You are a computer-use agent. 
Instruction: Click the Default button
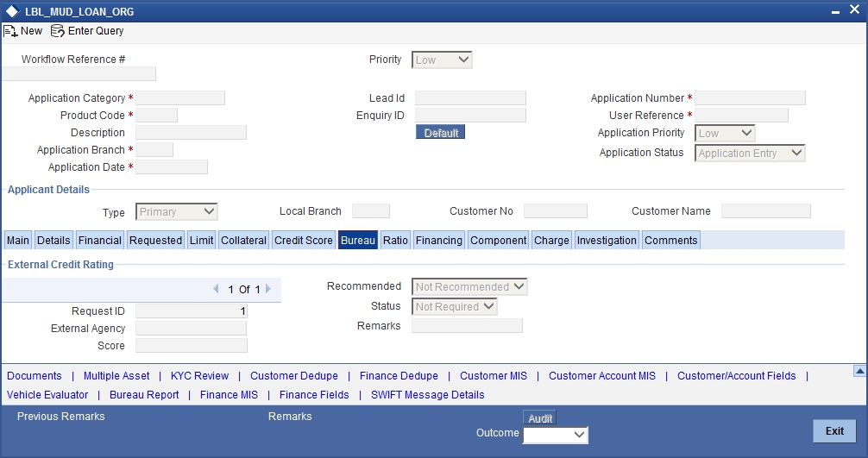click(x=441, y=132)
